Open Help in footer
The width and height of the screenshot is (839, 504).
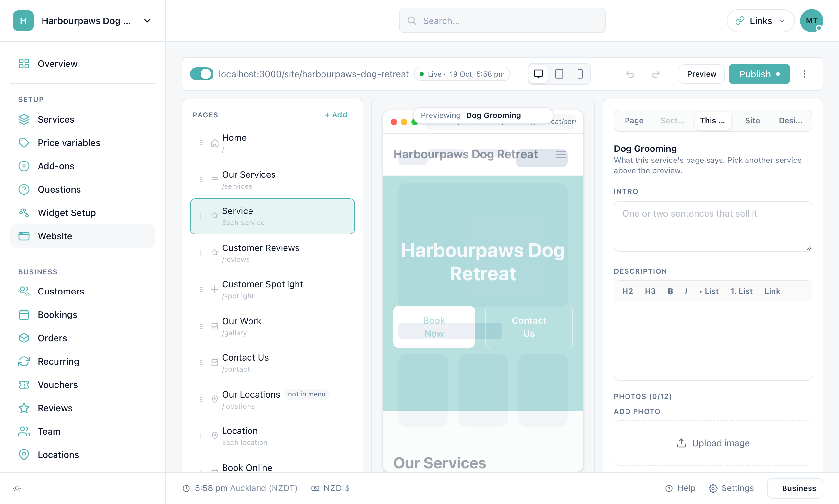click(x=680, y=488)
